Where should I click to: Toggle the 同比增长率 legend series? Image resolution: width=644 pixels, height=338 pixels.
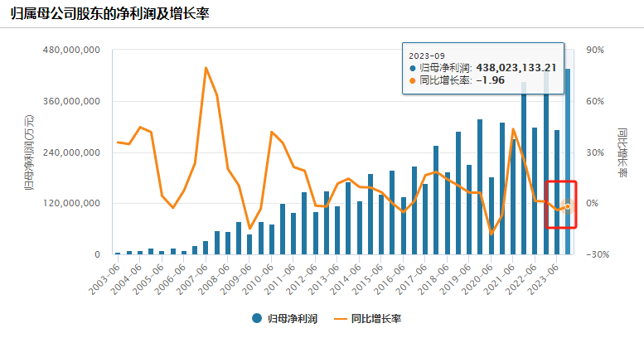368,318
